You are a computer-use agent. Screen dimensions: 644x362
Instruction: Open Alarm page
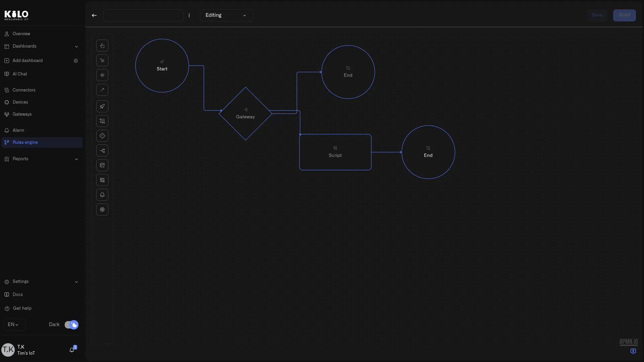[42, 130]
